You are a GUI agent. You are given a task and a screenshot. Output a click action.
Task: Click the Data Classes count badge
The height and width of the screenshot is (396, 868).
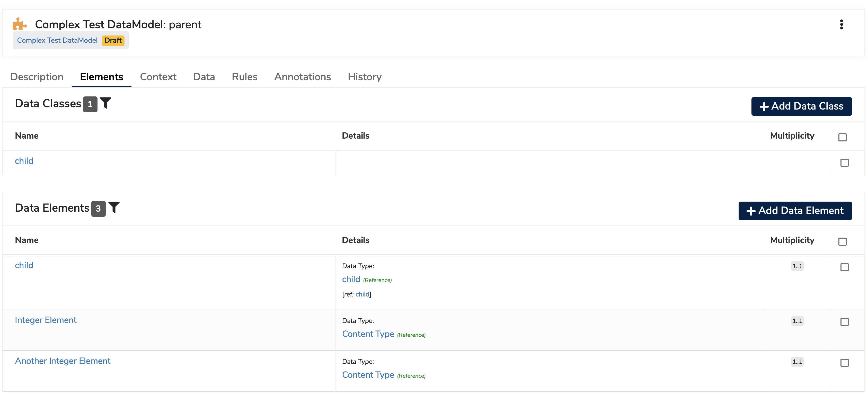coord(90,104)
